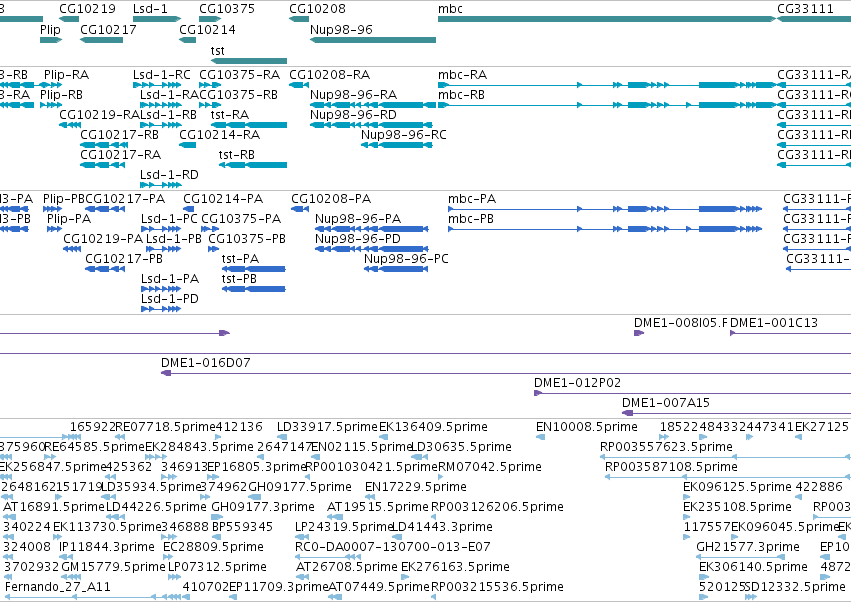Image resolution: width=851 pixels, height=602 pixels.
Task: Select protein mbc-PA
Action: [x=605, y=209]
